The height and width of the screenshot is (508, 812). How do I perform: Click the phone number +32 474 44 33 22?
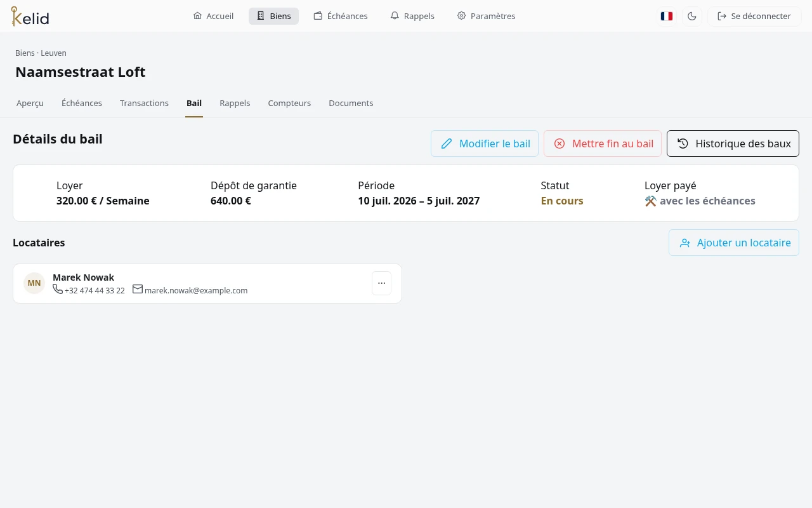[95, 291]
